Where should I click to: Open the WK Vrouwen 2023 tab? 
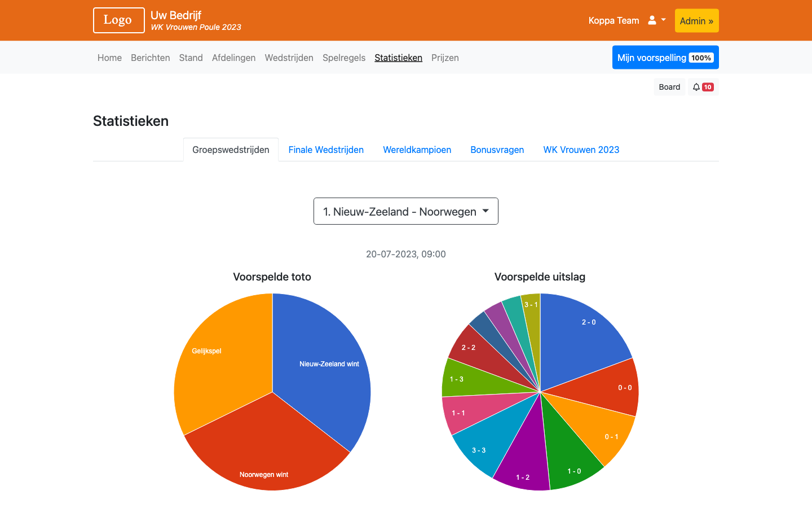(x=581, y=150)
